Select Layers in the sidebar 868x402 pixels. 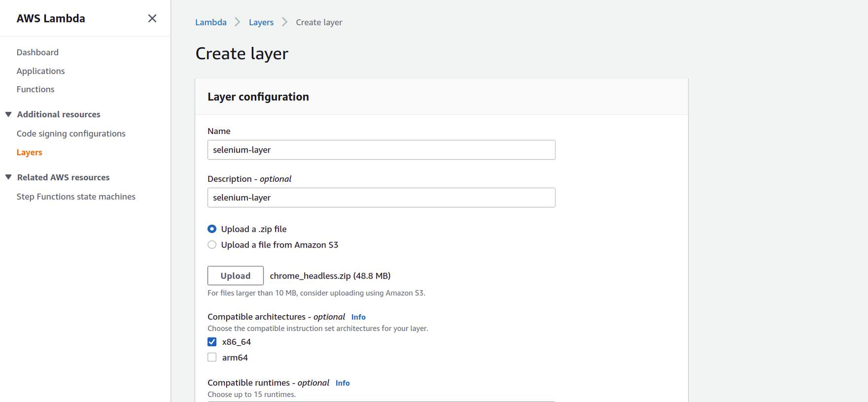pos(29,152)
